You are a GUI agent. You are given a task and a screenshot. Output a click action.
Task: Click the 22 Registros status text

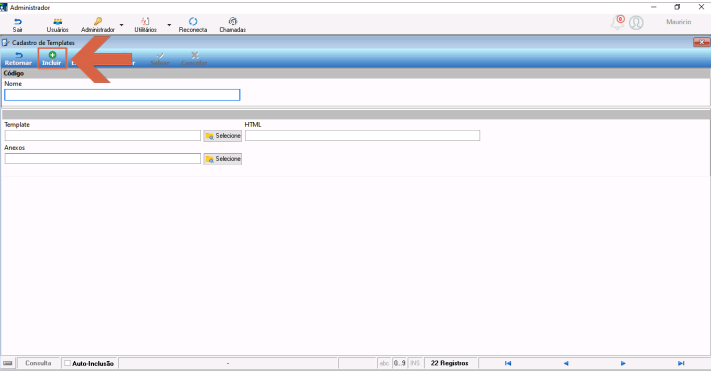click(x=449, y=363)
